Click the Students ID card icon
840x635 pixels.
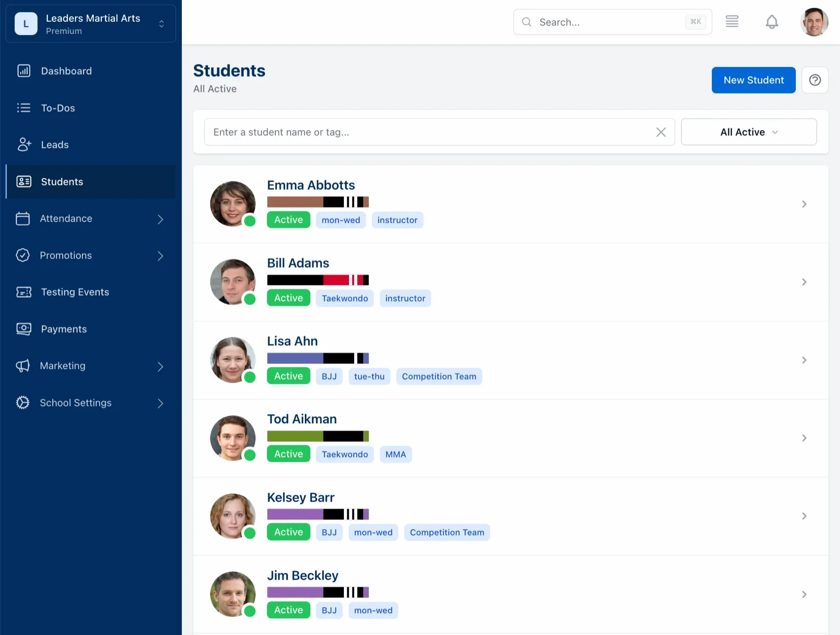click(x=24, y=181)
